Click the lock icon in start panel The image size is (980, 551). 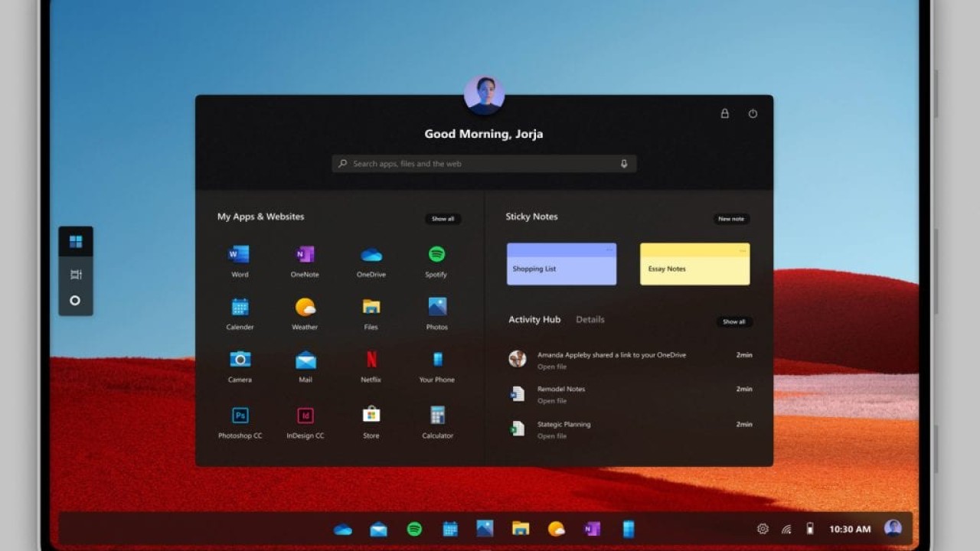pos(724,113)
